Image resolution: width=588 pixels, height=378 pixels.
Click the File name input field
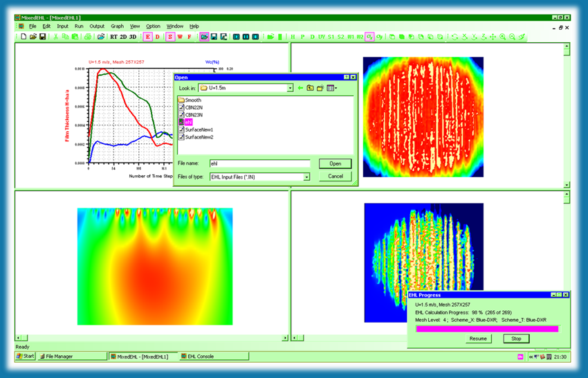[260, 163]
